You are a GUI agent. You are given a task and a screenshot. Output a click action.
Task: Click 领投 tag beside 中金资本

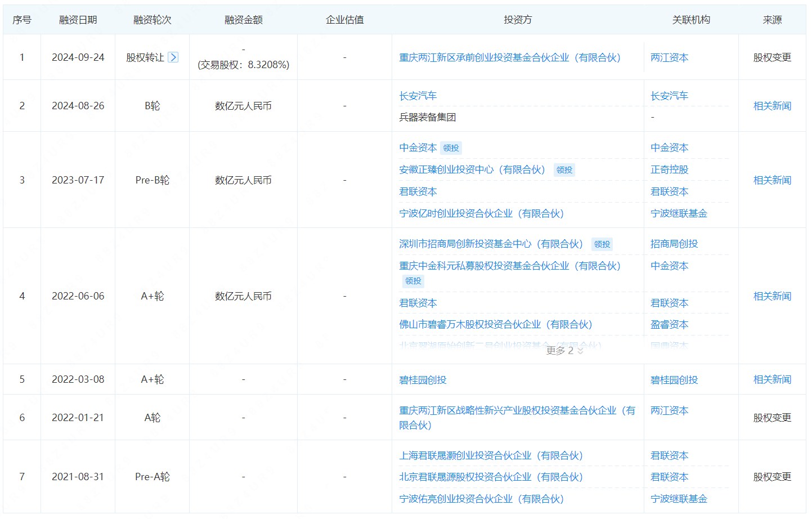tap(451, 148)
